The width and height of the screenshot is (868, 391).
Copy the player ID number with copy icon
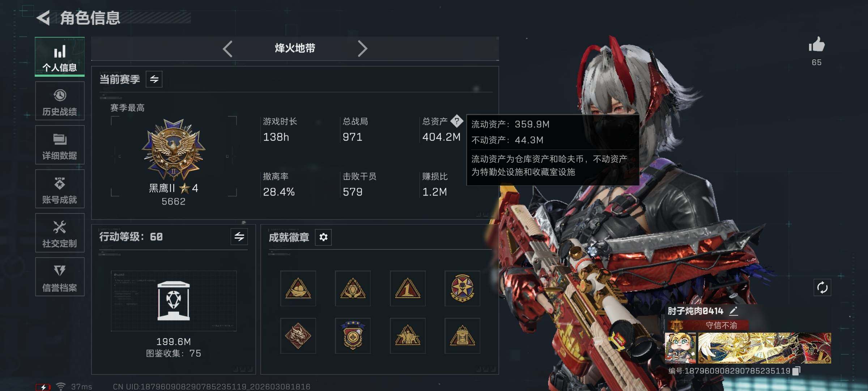[796, 371]
